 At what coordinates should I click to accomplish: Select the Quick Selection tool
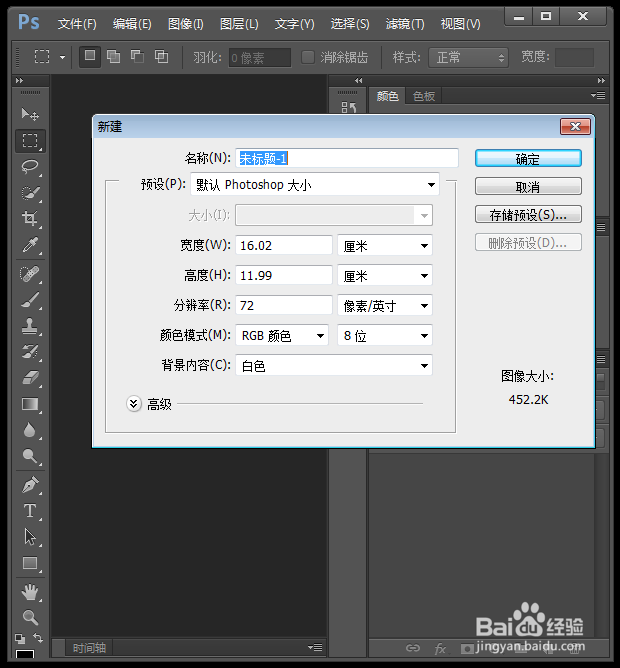(x=30, y=193)
